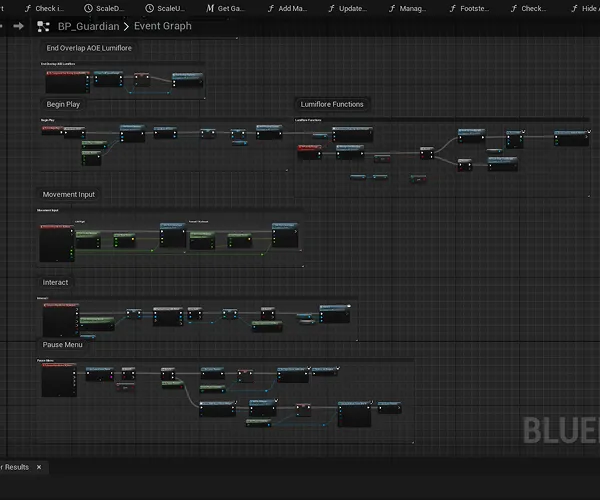Click function icon on Footste... tab
This screenshot has width=600, height=500.
[x=454, y=8]
